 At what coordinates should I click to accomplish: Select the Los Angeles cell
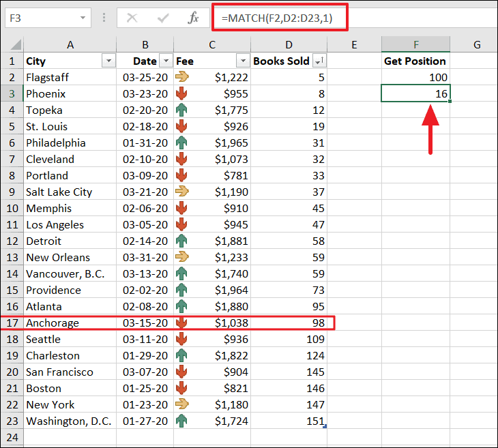point(70,224)
